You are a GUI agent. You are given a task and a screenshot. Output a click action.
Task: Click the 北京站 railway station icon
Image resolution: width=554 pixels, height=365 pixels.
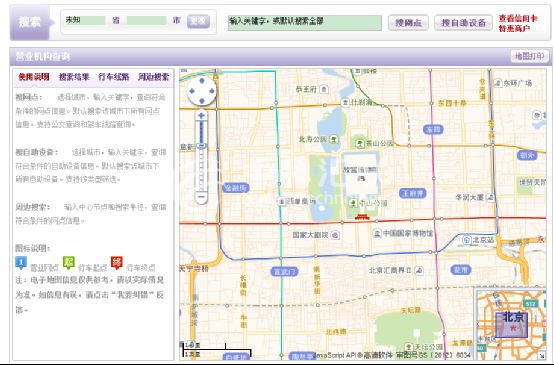(x=467, y=240)
